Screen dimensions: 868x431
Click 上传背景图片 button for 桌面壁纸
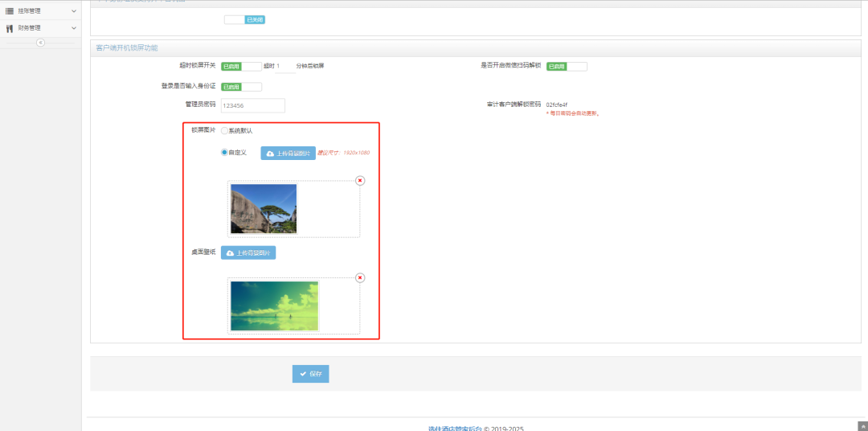[x=248, y=252]
